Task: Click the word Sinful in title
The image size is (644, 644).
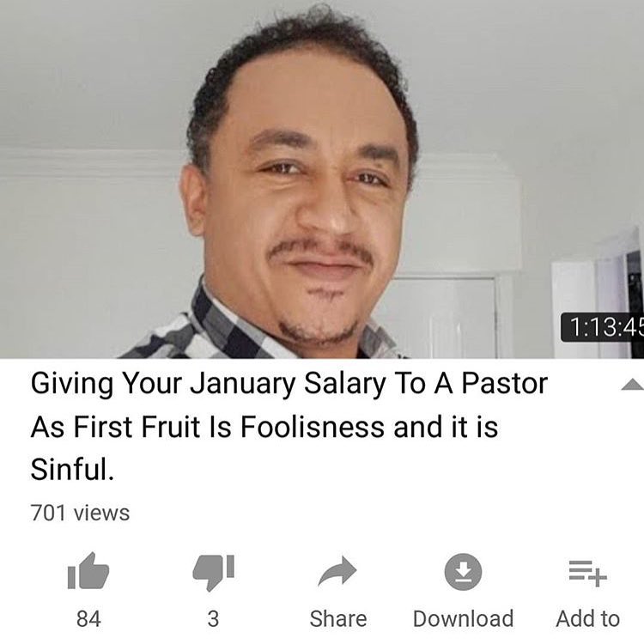Action: pos(72,469)
